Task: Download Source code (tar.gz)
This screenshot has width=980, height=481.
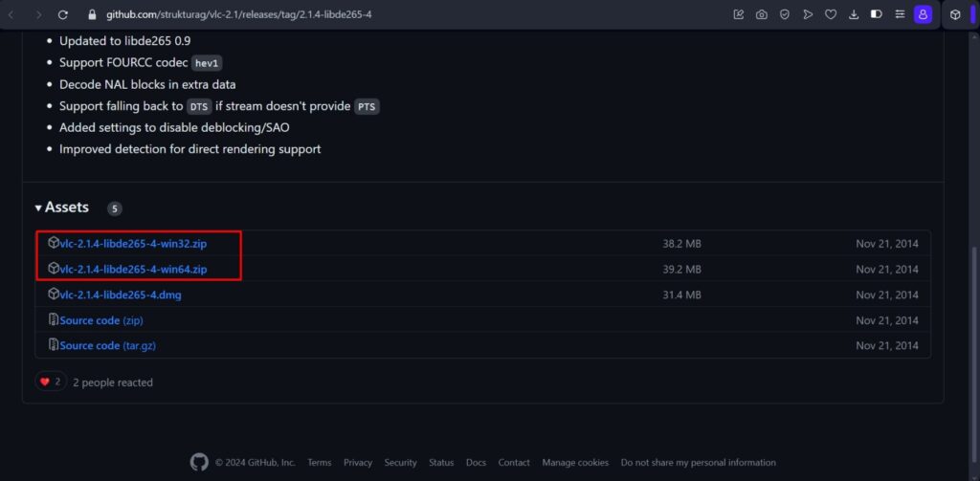Action: [x=107, y=345]
